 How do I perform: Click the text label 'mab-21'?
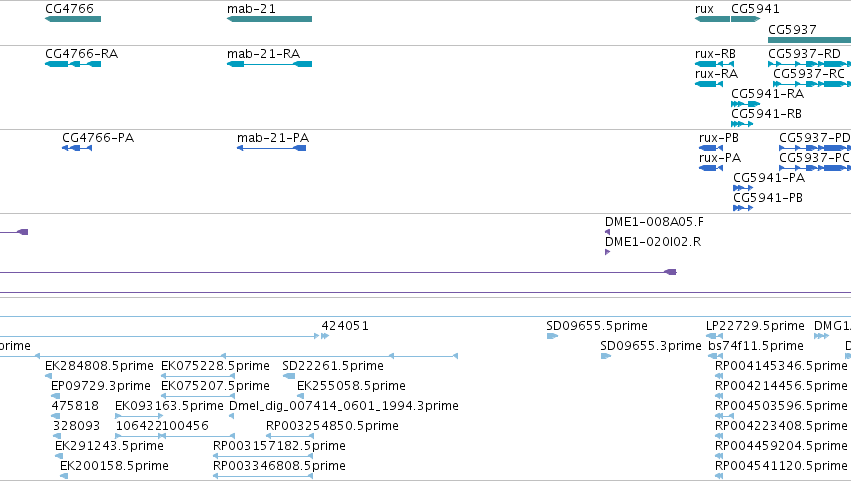[x=251, y=9]
